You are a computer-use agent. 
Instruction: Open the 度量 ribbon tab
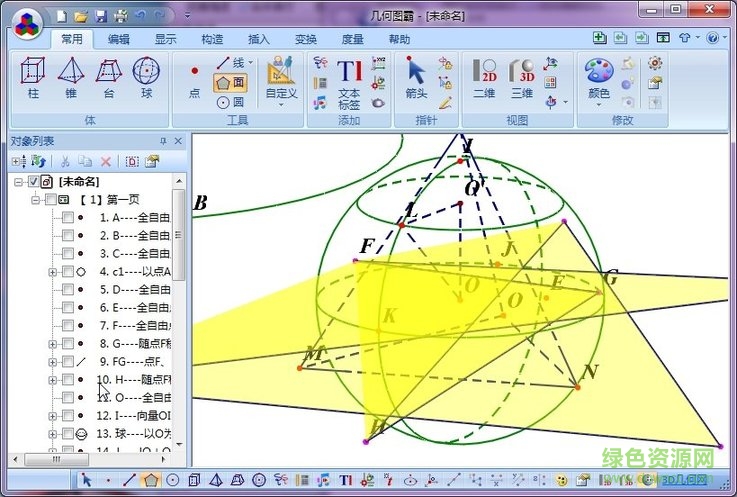click(352, 40)
